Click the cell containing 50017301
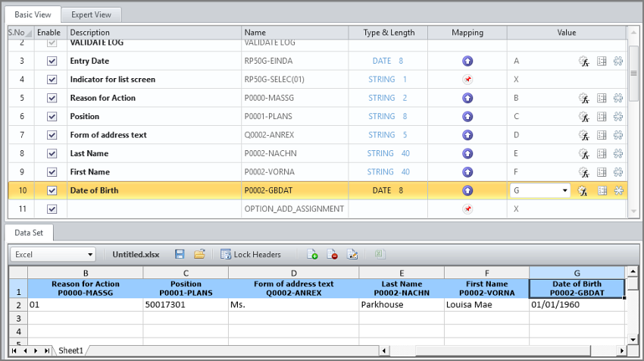 point(186,305)
